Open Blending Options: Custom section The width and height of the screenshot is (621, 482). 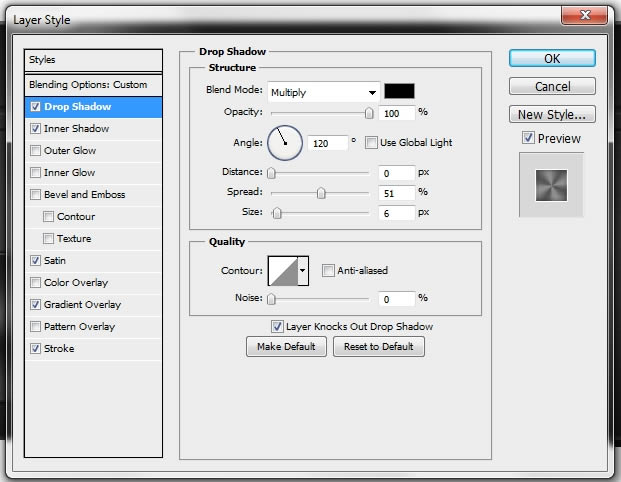[x=93, y=85]
